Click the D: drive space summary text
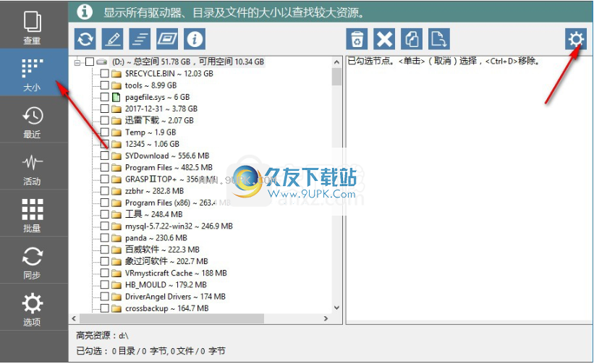Screen dimensions: 594x364 coord(188,62)
